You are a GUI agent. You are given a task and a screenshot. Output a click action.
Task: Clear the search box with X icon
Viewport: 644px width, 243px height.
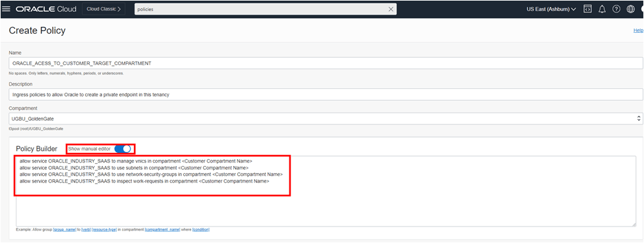391,9
